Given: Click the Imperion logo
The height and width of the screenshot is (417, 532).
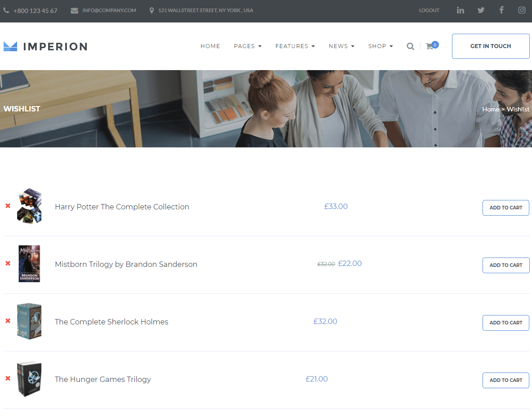Looking at the screenshot, I should tap(45, 46).
